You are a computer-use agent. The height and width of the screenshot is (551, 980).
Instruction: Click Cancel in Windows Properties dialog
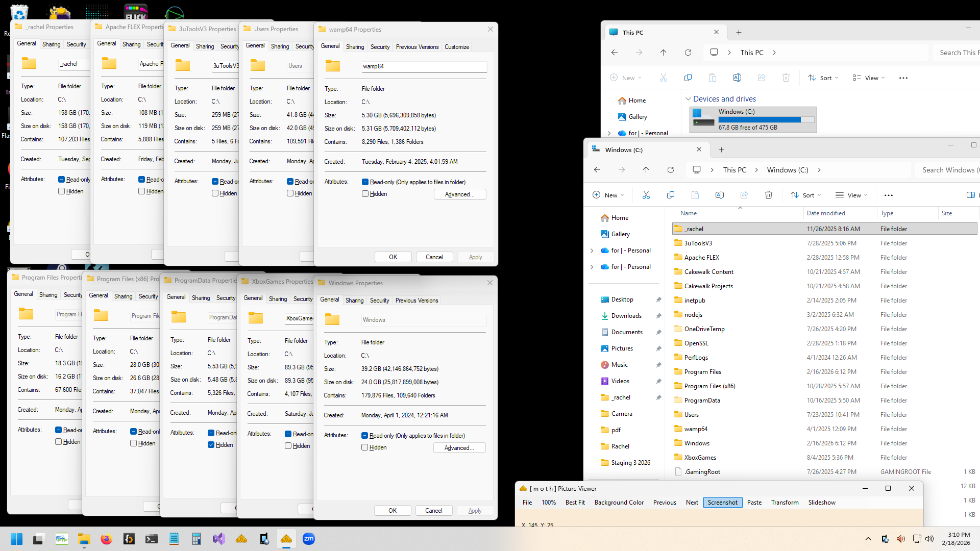[433, 510]
